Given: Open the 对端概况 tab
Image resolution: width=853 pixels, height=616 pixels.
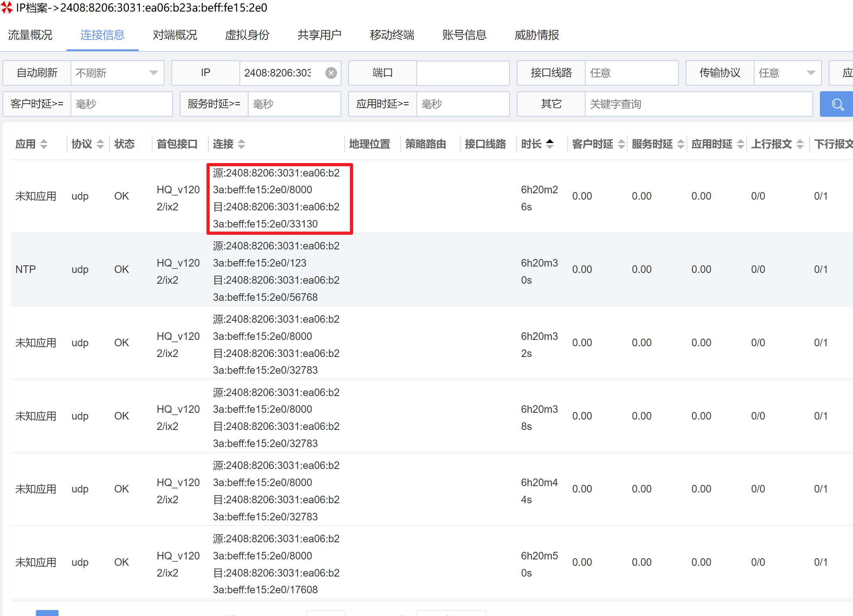Looking at the screenshot, I should pyautogui.click(x=175, y=35).
